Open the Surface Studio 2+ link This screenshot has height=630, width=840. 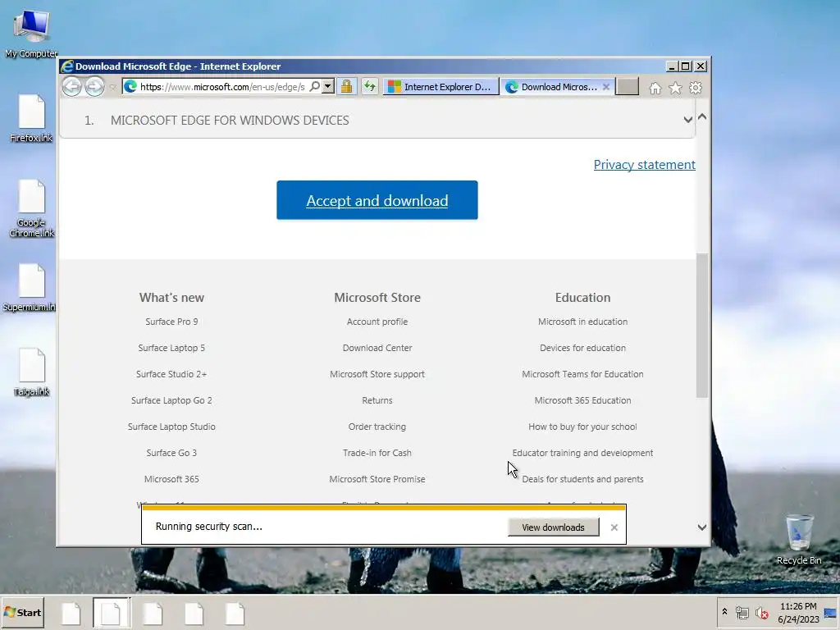coord(171,374)
